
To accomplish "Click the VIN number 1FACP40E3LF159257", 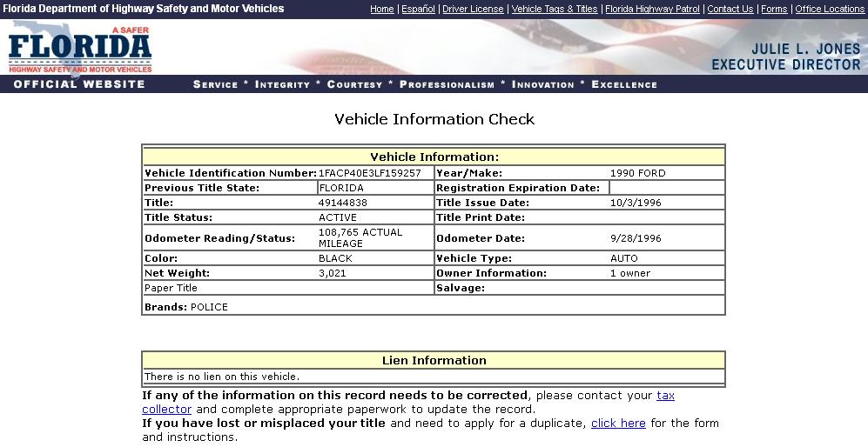I will tap(370, 173).
